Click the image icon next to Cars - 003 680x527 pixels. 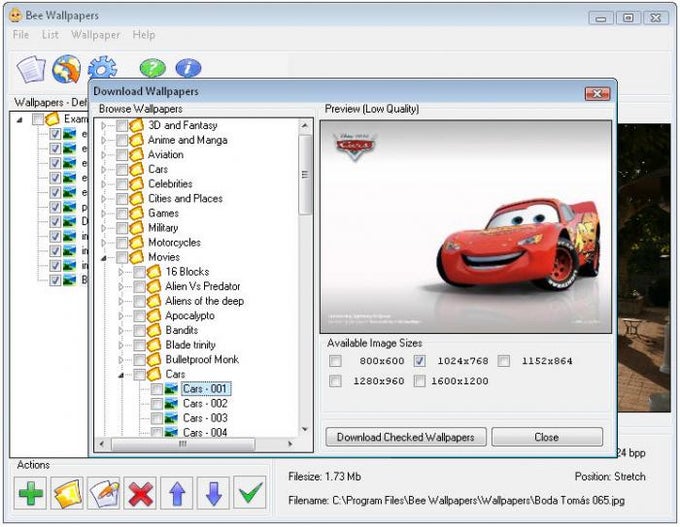coord(171,419)
